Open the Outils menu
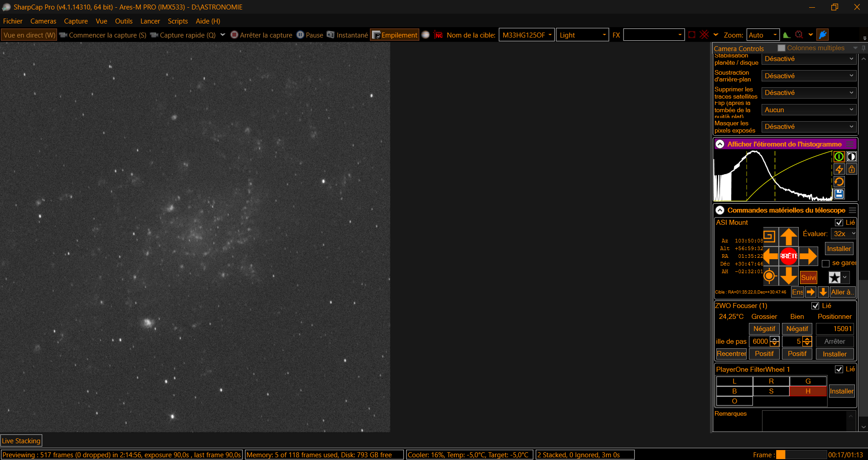 [124, 21]
